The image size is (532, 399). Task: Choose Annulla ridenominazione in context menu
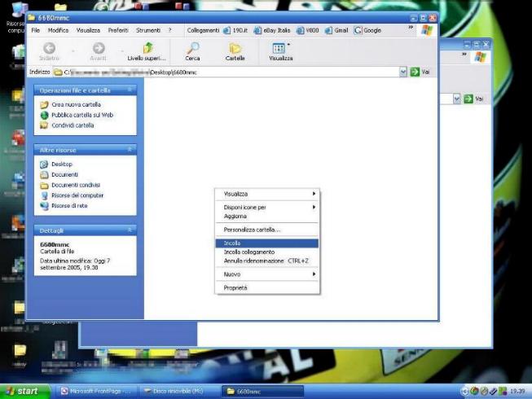click(267, 261)
